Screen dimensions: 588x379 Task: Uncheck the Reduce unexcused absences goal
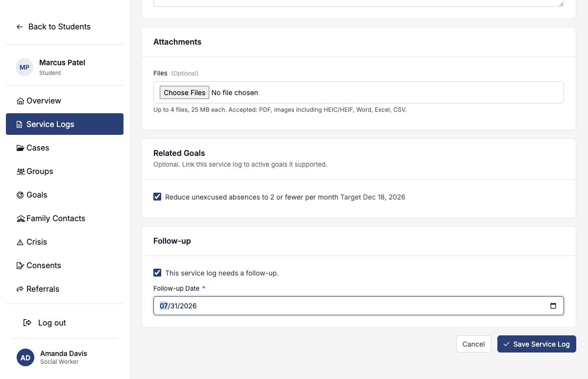click(157, 197)
